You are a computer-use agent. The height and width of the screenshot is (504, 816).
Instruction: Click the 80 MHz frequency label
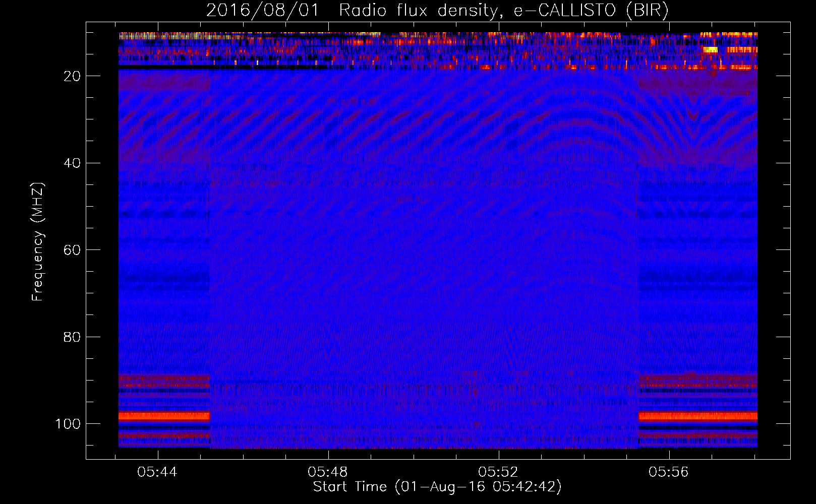(72, 337)
